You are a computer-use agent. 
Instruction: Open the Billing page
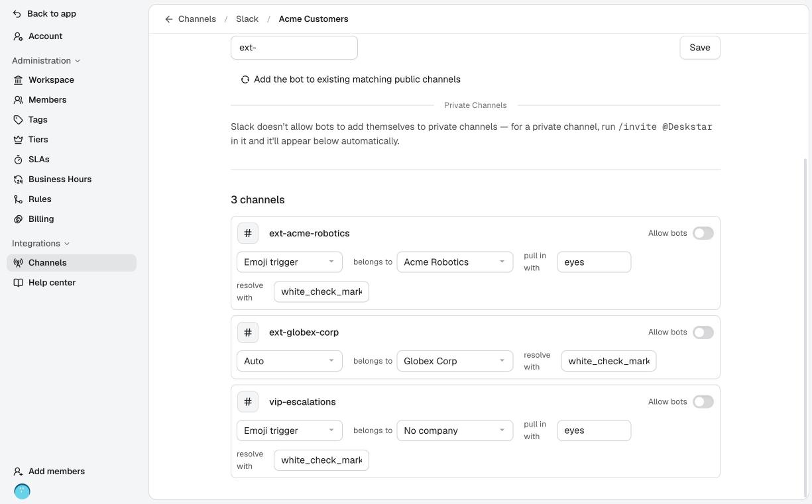[x=72, y=219]
